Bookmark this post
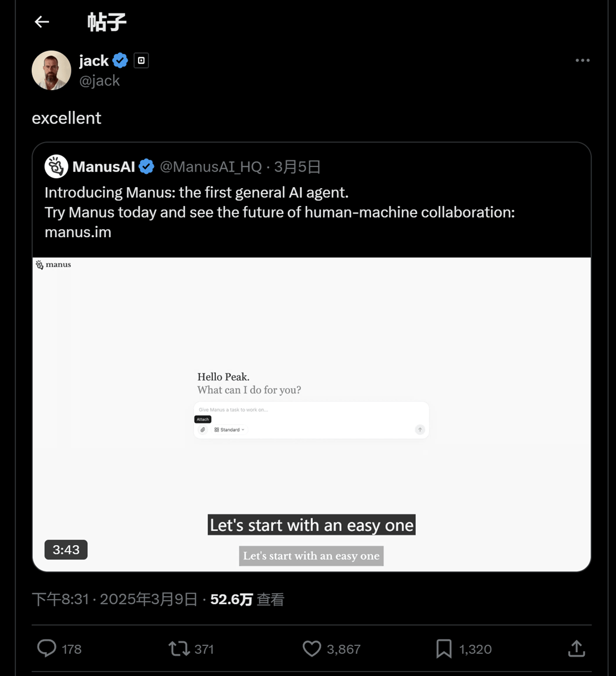This screenshot has width=616, height=676. [443, 648]
